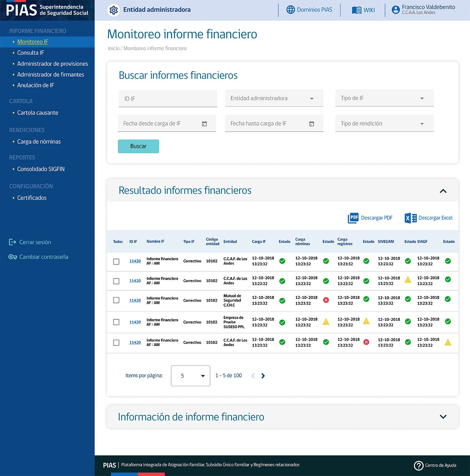The image size is (470, 476).
Task: Open Certificados configuration
Action: pyautogui.click(x=32, y=198)
